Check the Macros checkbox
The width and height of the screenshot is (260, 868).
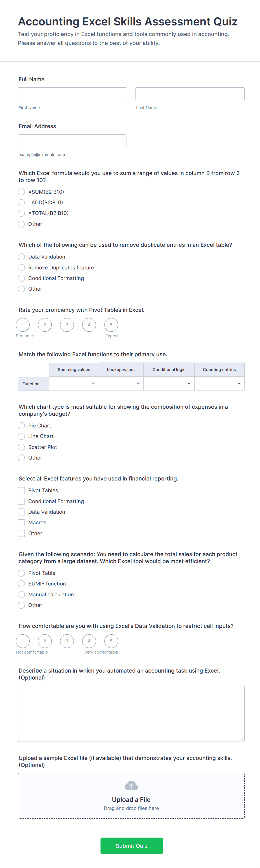(22, 523)
